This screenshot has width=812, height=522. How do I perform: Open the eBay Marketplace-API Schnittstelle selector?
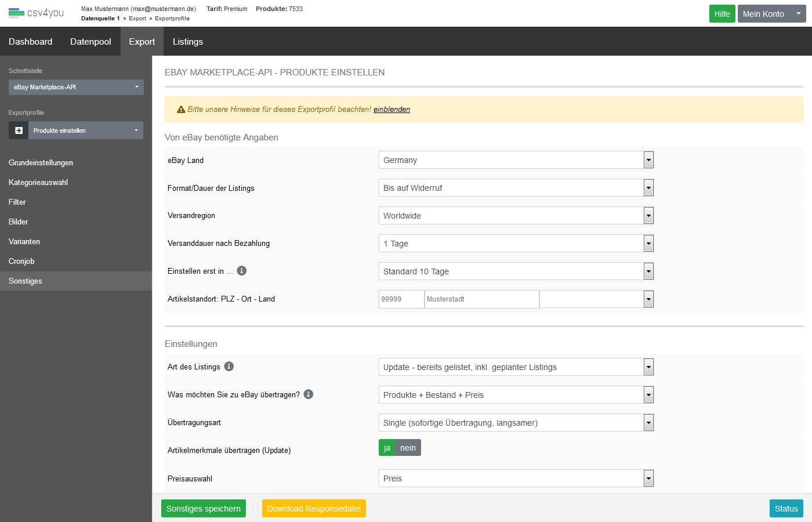[76, 87]
